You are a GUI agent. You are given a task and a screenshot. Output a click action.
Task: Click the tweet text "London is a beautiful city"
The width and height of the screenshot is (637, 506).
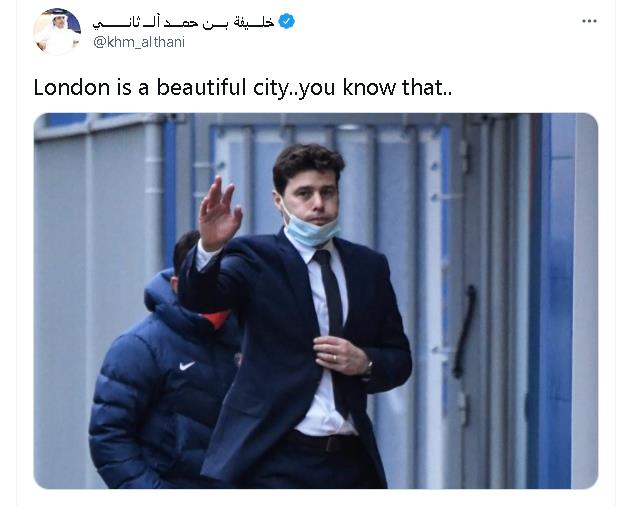click(x=160, y=87)
